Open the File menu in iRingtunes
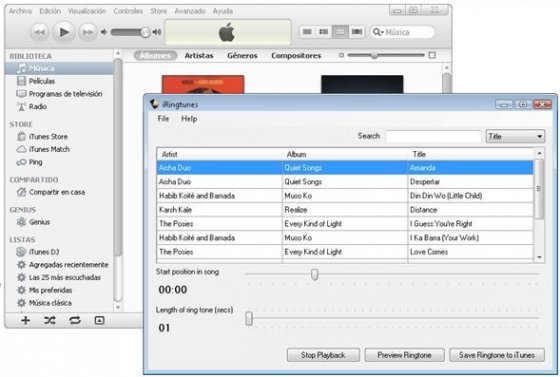Screen dimensions: 560x377 (x=163, y=119)
